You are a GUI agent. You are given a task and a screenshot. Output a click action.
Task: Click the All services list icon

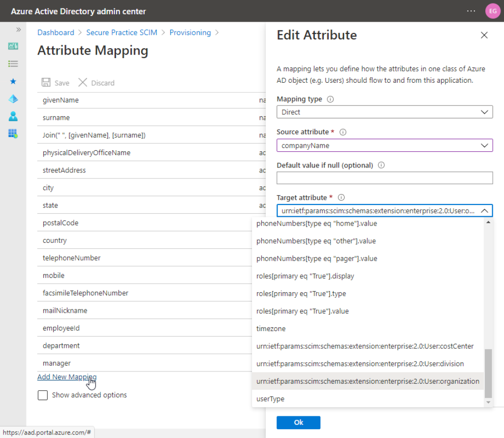coord(13,64)
